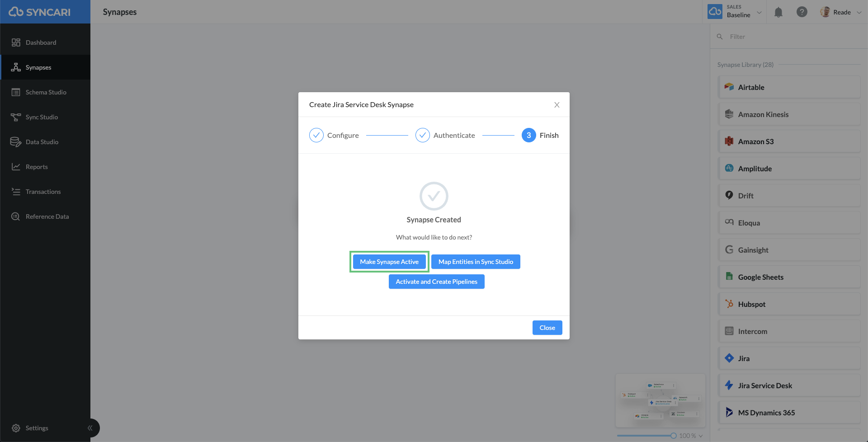868x442 pixels.
Task: Open the Reports section
Action: coord(45,167)
